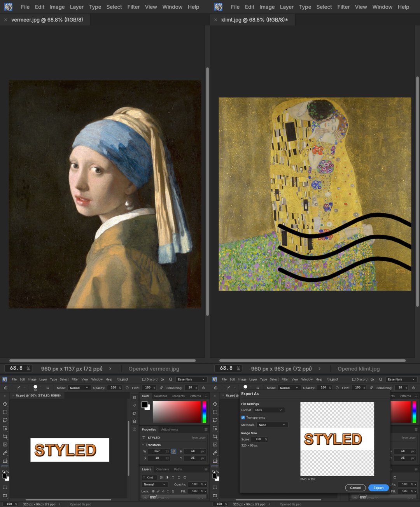Click Scale input field in Export As dialog

259,439
